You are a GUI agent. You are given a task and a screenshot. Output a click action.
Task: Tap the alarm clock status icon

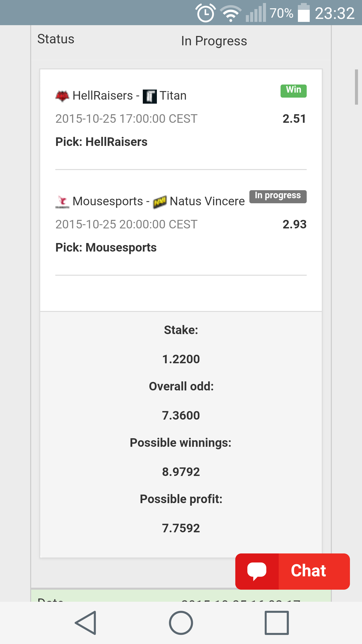(x=206, y=13)
